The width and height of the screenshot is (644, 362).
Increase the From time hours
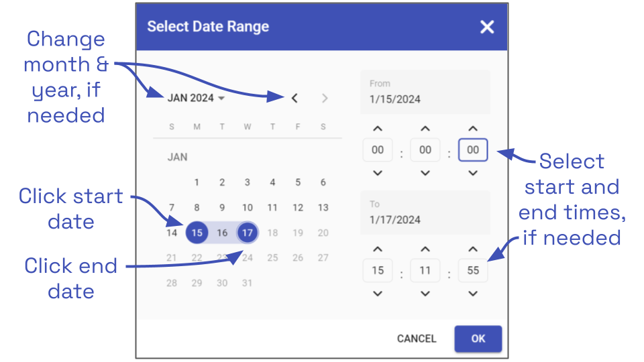(x=378, y=129)
